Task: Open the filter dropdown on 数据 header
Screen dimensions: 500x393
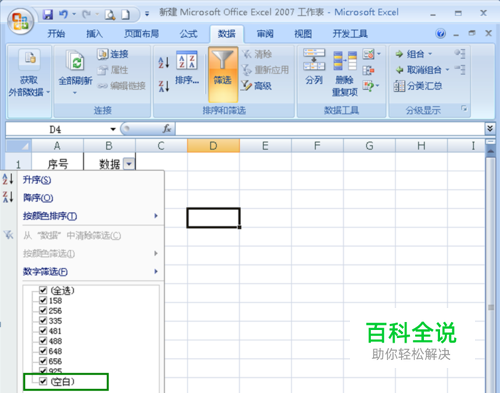Action: tap(129, 164)
